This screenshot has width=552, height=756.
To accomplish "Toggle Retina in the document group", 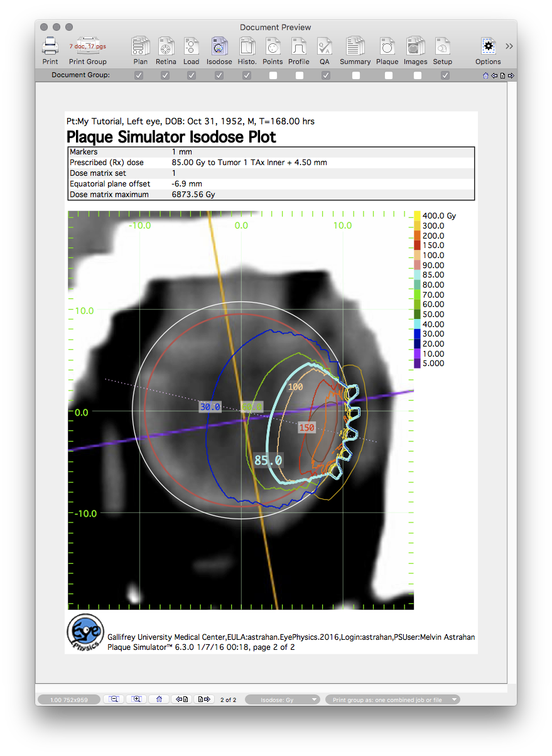I will tap(165, 75).
